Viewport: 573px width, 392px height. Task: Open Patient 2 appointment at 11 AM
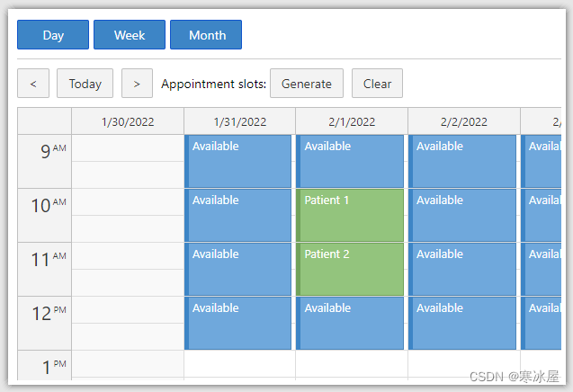pyautogui.click(x=351, y=269)
